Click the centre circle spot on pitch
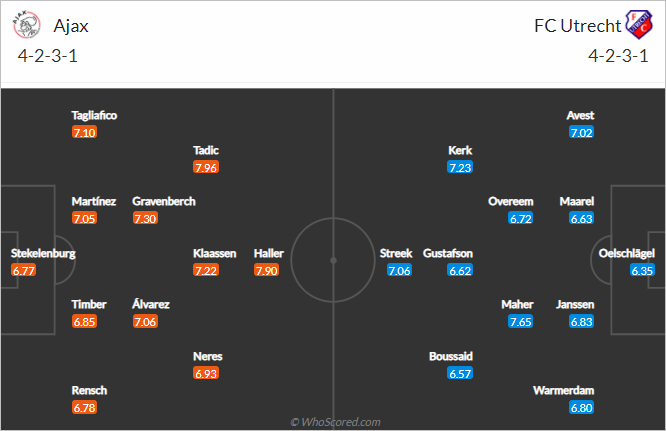666x431 pixels. coord(333,260)
